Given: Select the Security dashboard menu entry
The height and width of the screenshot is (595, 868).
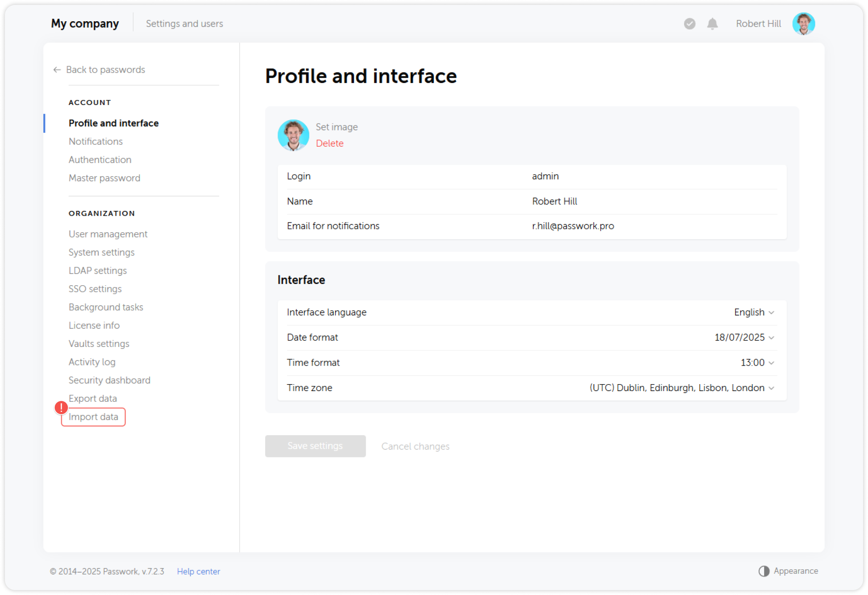Looking at the screenshot, I should pos(109,380).
